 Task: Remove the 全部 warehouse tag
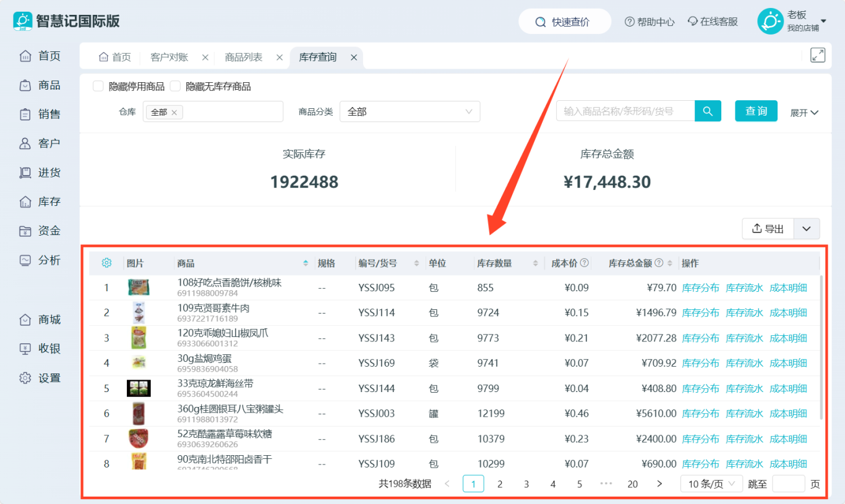pos(174,113)
